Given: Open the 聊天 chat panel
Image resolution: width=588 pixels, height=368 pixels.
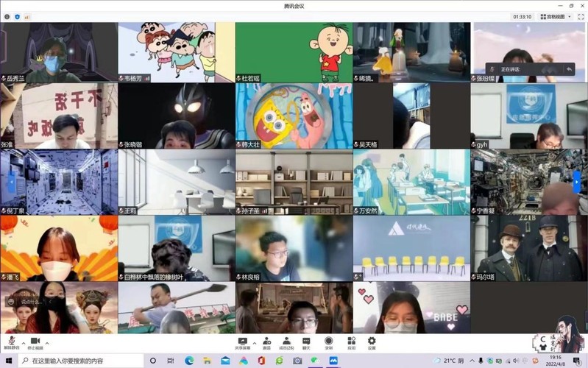Looking at the screenshot, I should 306,342.
